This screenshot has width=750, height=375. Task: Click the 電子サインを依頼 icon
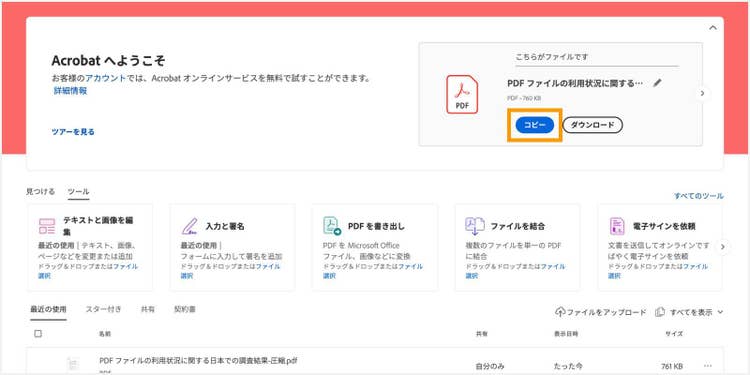pos(617,226)
